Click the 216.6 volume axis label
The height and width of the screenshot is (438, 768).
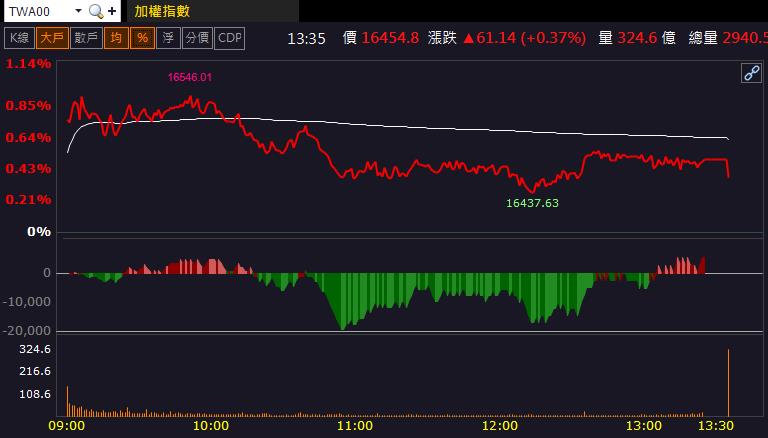pyautogui.click(x=35, y=371)
